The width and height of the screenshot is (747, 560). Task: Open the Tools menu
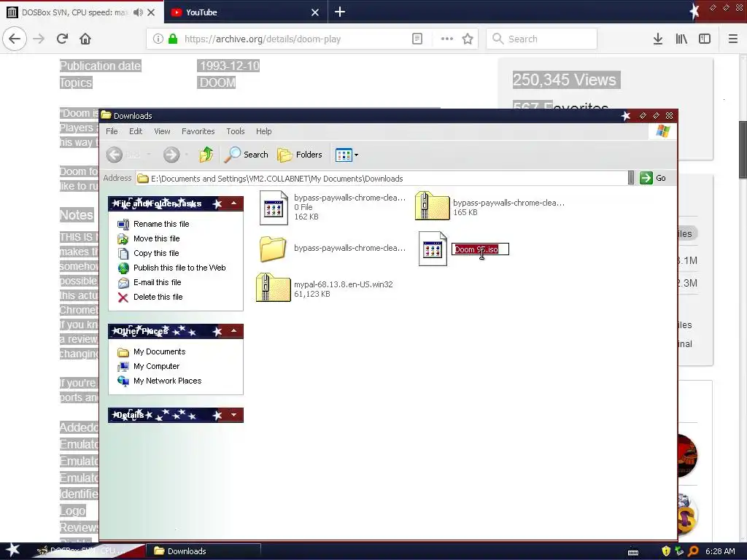(236, 131)
